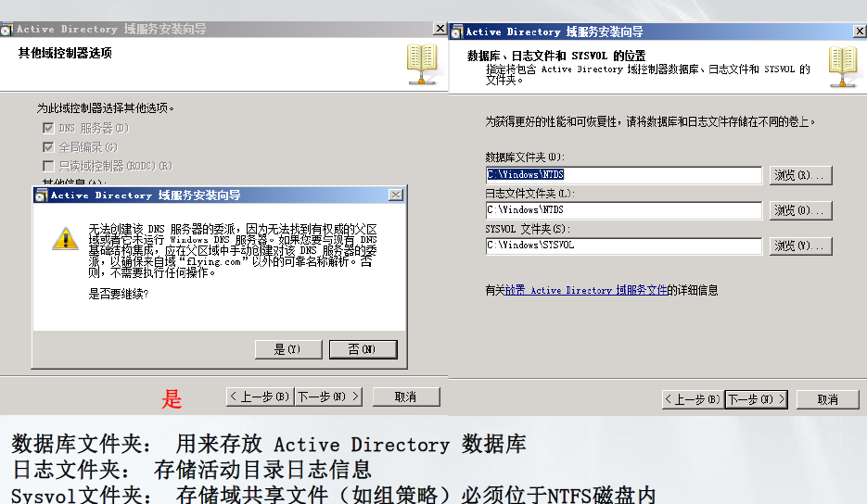Toggle the DNS 服务器 checkbox
867x504 pixels.
pos(48,128)
